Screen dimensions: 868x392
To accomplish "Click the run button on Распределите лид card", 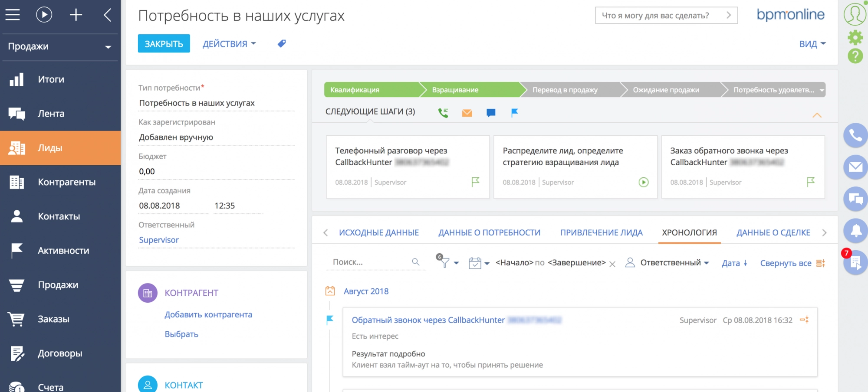I will point(644,182).
